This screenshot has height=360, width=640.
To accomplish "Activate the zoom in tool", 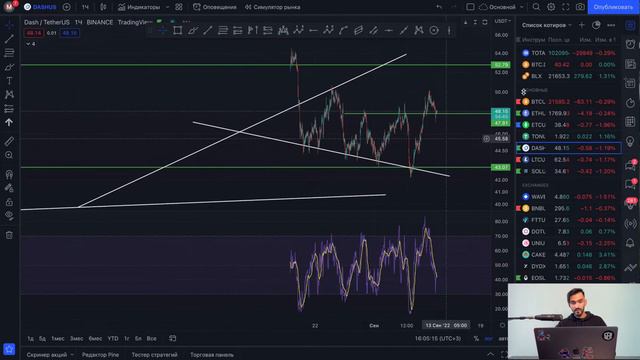I will [x=9, y=155].
